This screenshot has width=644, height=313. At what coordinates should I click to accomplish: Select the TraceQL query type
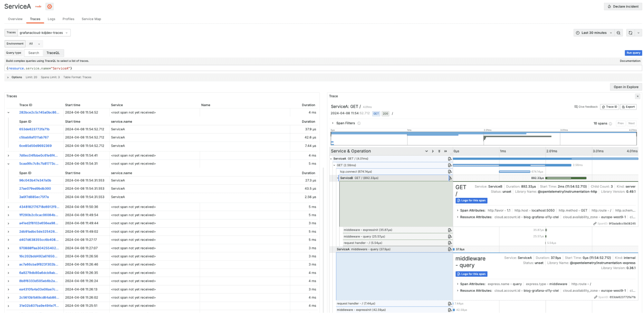click(53, 52)
